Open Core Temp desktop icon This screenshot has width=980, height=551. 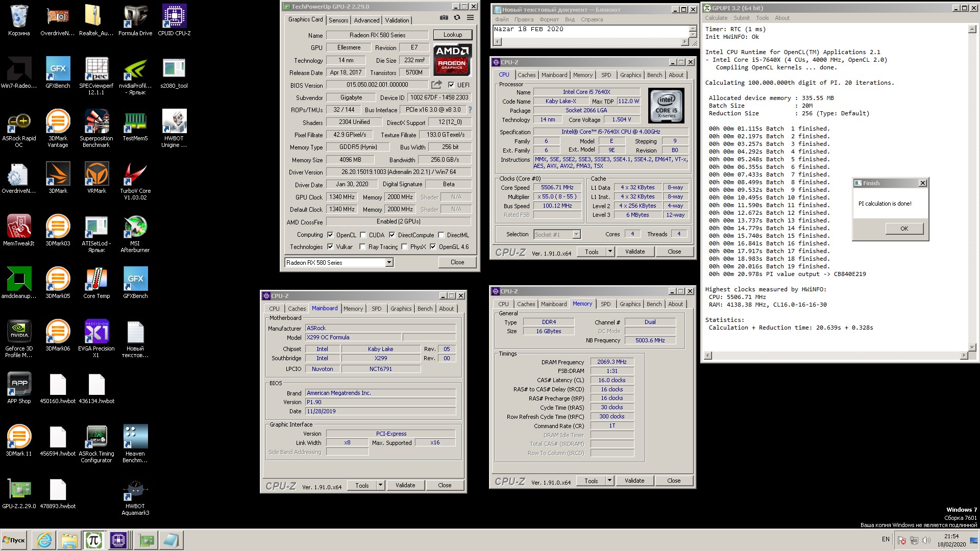click(96, 283)
